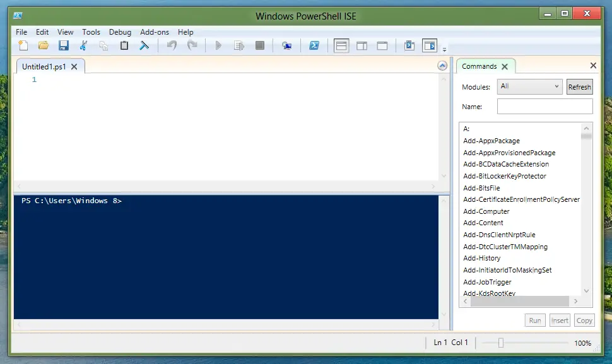Select Add-History command
Viewport: 612px width, 364px height.
481,258
